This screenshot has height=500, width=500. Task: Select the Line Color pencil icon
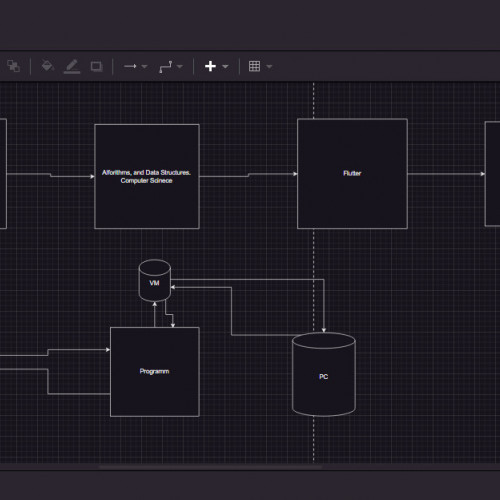click(x=72, y=66)
